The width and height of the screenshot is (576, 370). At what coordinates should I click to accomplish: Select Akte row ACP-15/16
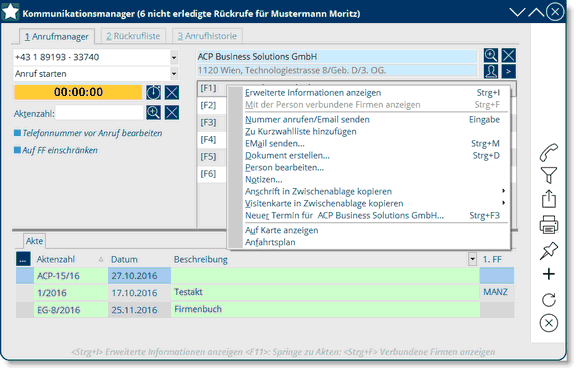(x=265, y=276)
